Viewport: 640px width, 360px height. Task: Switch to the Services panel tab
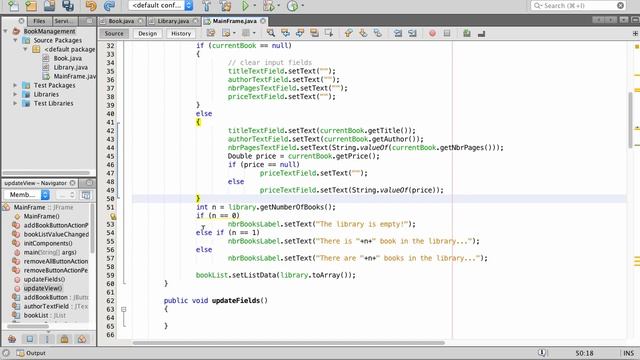[64, 21]
